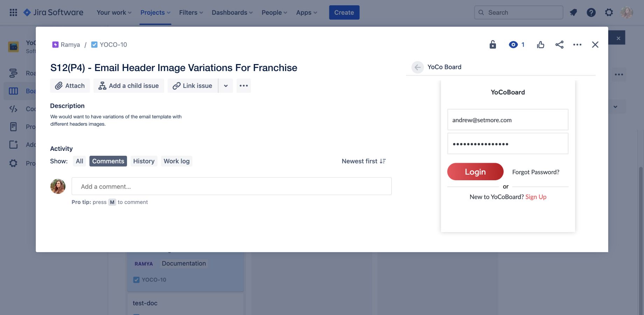Image resolution: width=644 pixels, height=315 pixels.
Task: Click the thumbs up vote icon
Action: click(x=541, y=44)
